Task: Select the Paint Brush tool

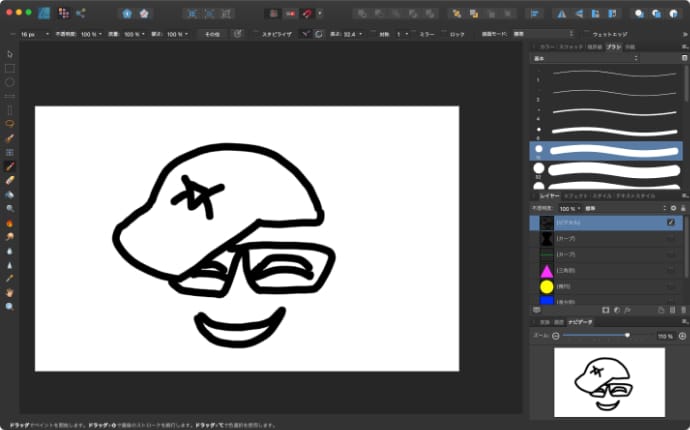Action: pos(10,165)
